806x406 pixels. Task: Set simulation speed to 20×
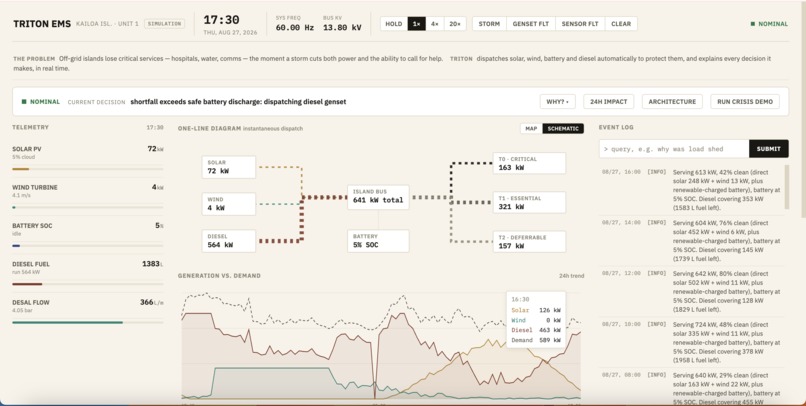tap(455, 24)
